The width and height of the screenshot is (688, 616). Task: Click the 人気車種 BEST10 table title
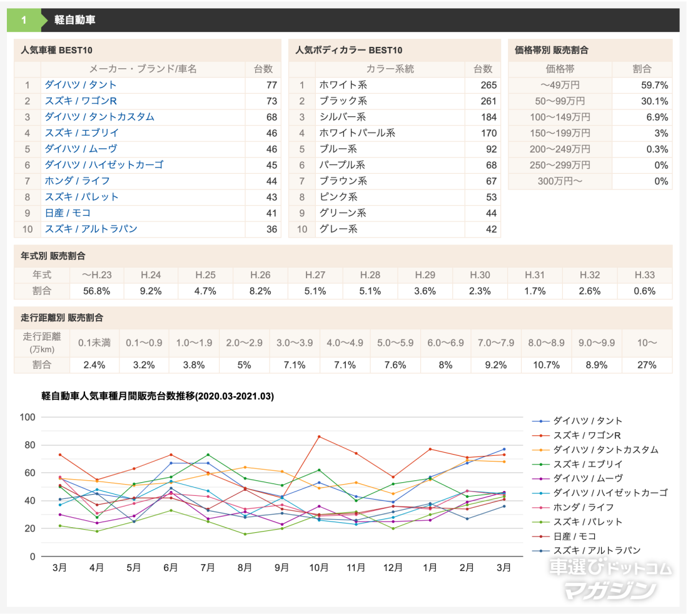tap(56, 50)
